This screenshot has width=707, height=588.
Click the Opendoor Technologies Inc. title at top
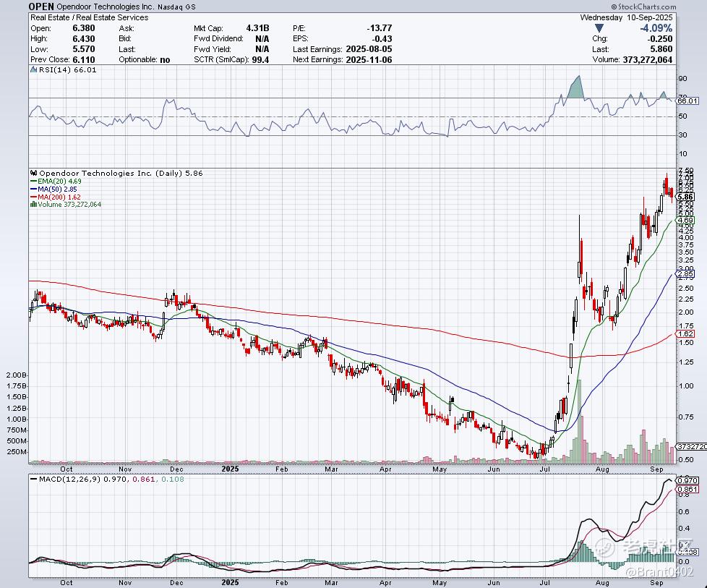pyautogui.click(x=106, y=7)
